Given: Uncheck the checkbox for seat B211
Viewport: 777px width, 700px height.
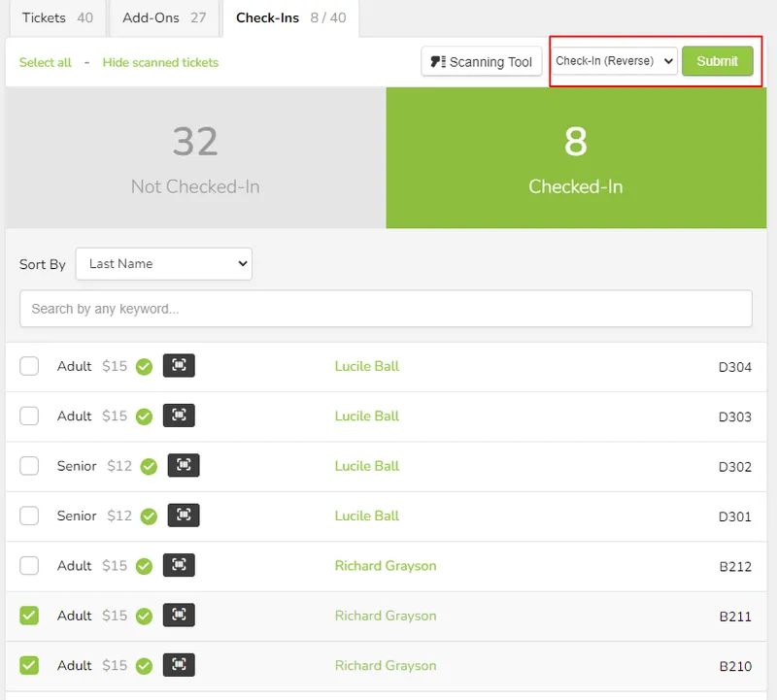Looking at the screenshot, I should (30, 616).
